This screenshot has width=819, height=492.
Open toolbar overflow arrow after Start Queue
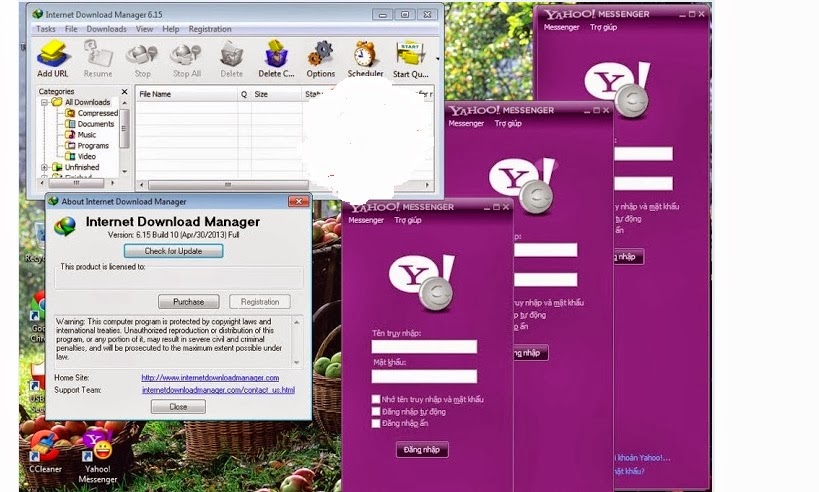coord(437,59)
